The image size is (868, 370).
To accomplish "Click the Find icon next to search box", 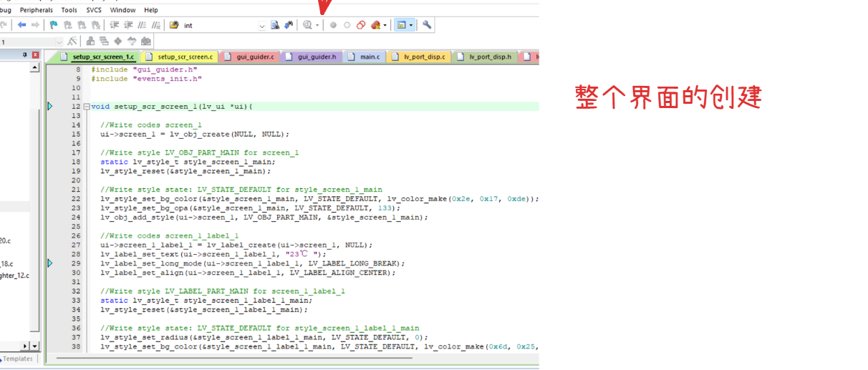I will (x=275, y=25).
